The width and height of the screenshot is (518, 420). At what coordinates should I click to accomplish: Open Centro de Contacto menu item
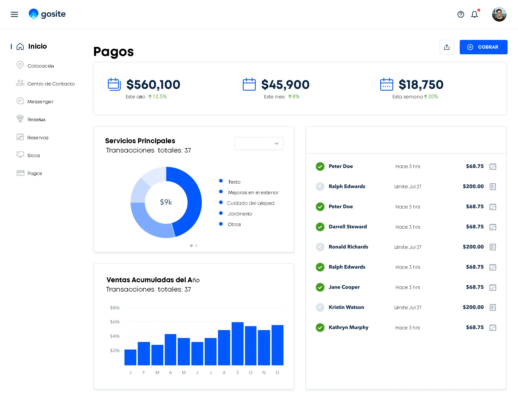click(51, 84)
